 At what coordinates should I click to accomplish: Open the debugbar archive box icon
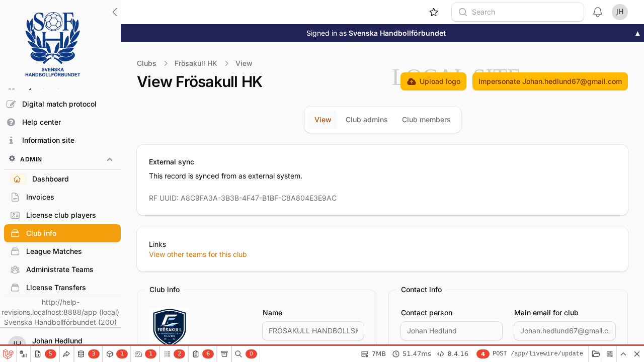click(x=224, y=354)
